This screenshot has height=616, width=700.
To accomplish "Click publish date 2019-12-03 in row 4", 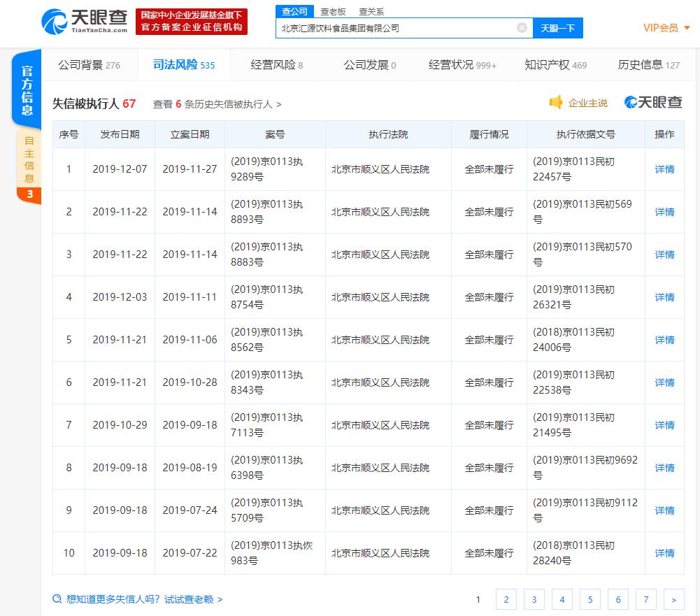I will point(120,297).
